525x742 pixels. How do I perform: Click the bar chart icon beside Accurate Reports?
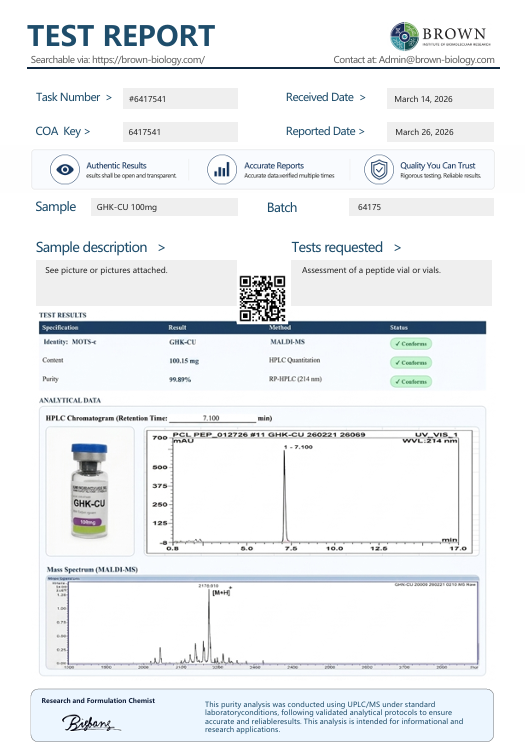click(222, 169)
